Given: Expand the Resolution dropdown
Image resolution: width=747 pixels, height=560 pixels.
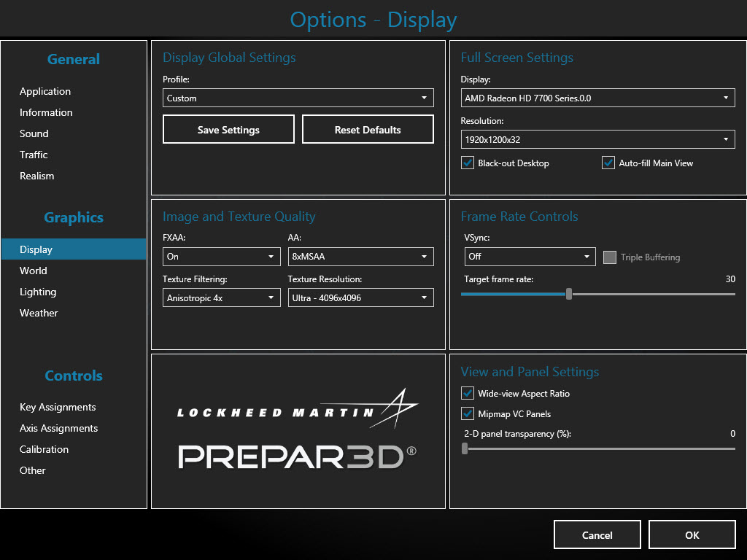Looking at the screenshot, I should pos(597,139).
